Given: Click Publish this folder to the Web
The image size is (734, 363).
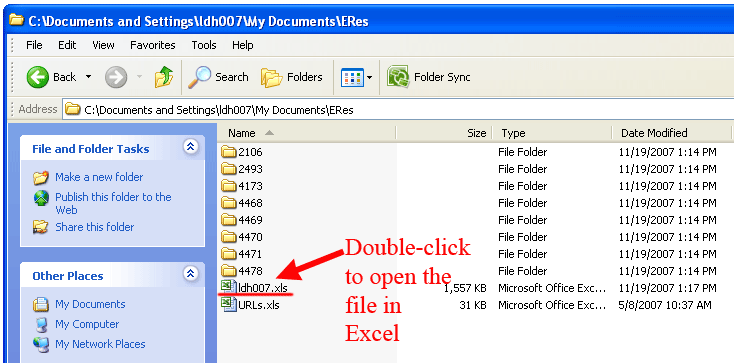Looking at the screenshot, I should [113, 203].
